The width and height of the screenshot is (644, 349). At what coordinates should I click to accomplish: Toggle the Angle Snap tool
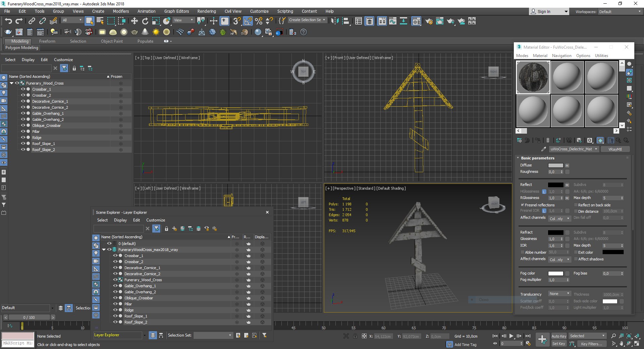[248, 21]
